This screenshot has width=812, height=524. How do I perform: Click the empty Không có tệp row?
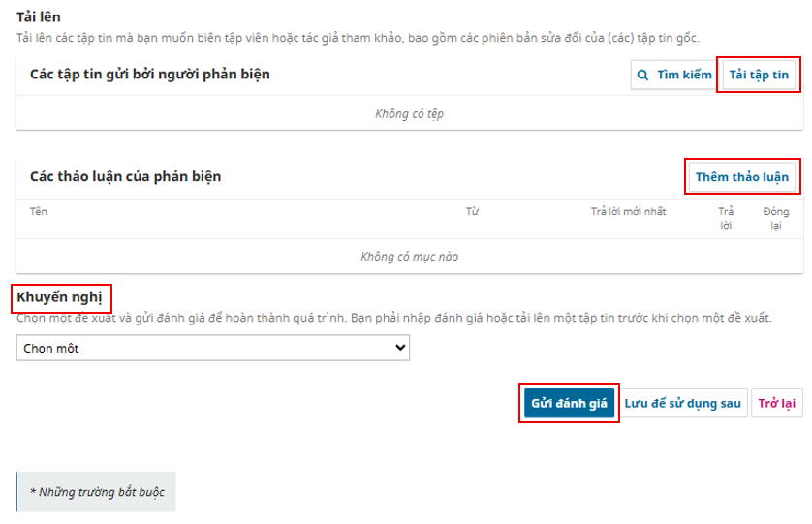(x=409, y=113)
